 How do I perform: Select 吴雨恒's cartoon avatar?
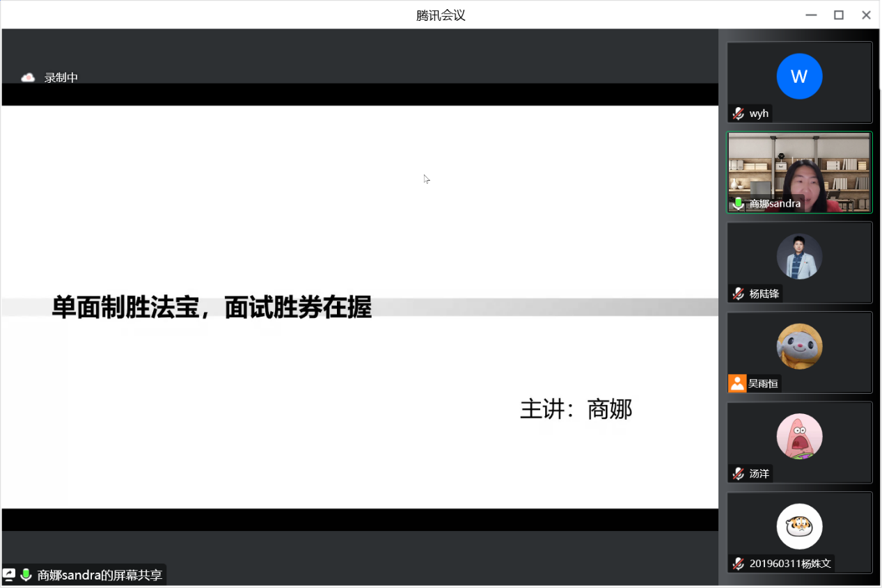coord(799,346)
